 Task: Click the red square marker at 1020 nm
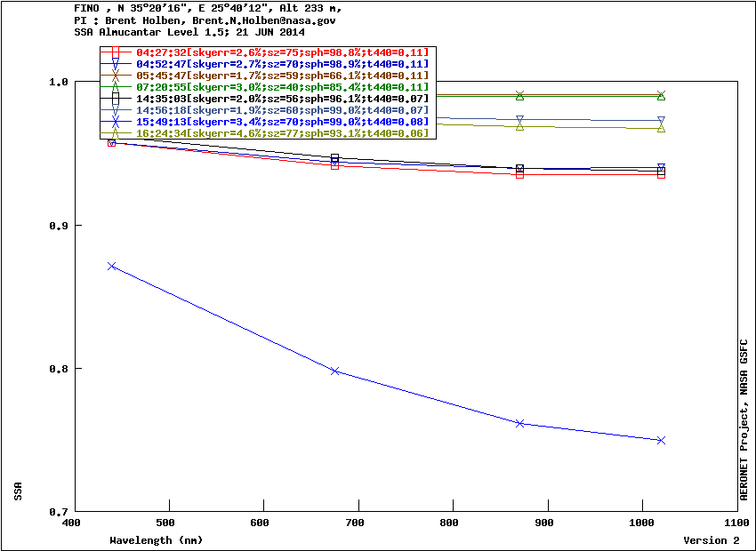(x=661, y=174)
